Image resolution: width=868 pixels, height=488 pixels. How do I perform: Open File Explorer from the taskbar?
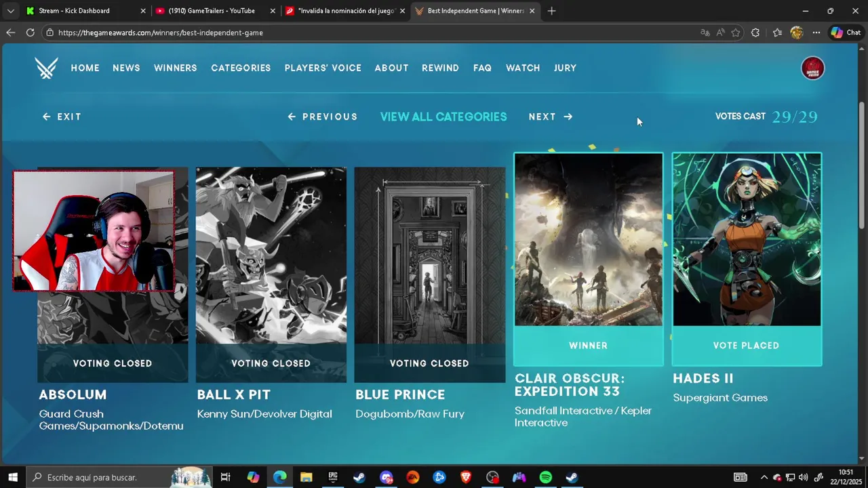pyautogui.click(x=306, y=477)
